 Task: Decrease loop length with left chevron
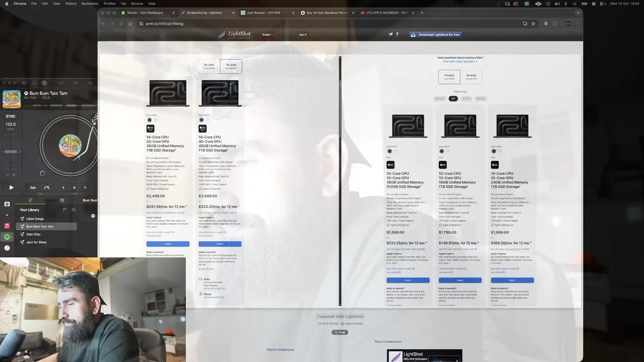63,188
